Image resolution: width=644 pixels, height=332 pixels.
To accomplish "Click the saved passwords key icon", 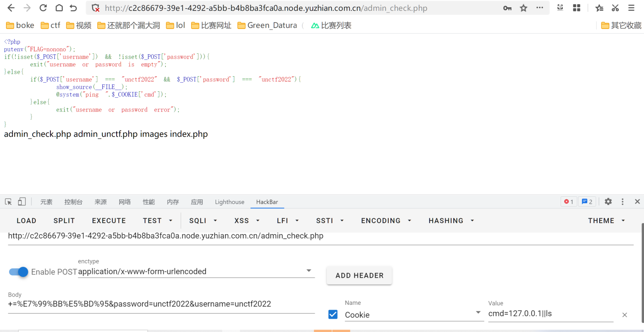I will click(508, 8).
